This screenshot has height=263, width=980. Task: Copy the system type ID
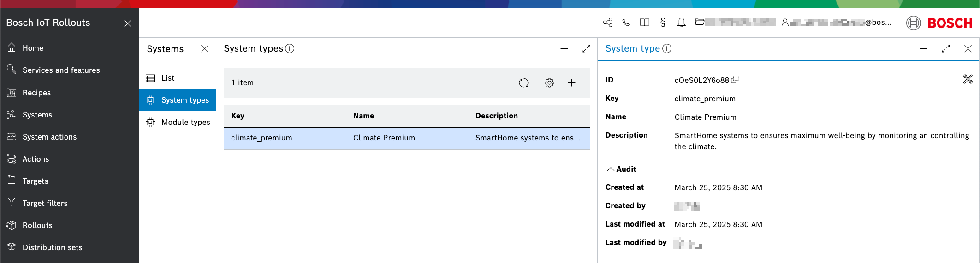pyautogui.click(x=735, y=80)
